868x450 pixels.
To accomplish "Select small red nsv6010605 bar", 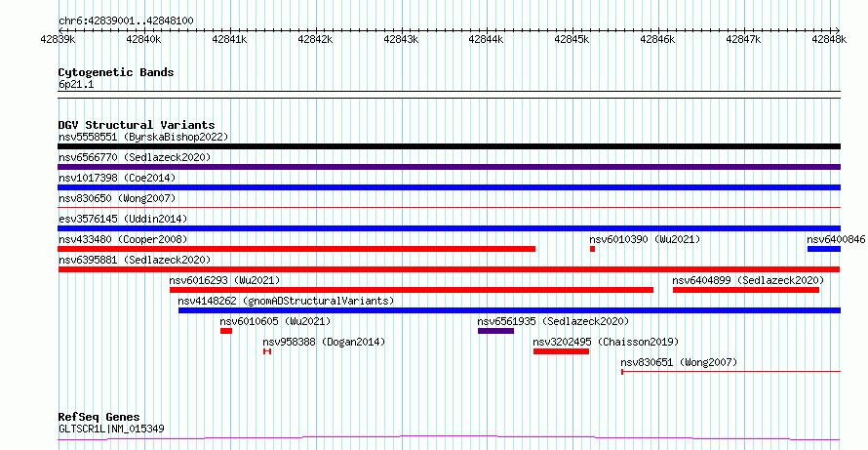I will (x=226, y=331).
